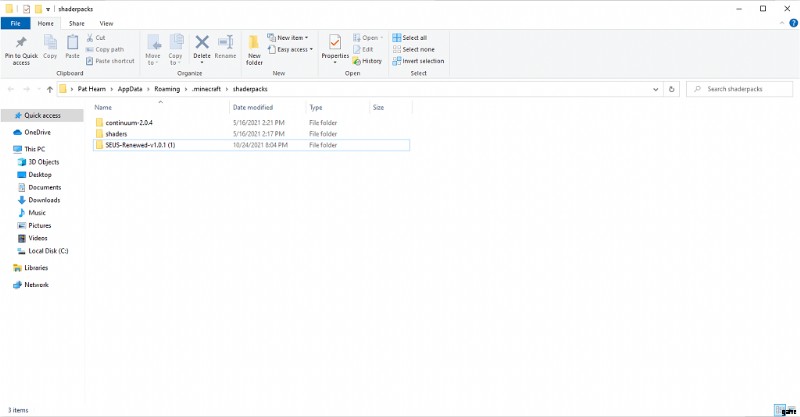Rename the selected folder

tap(225, 47)
